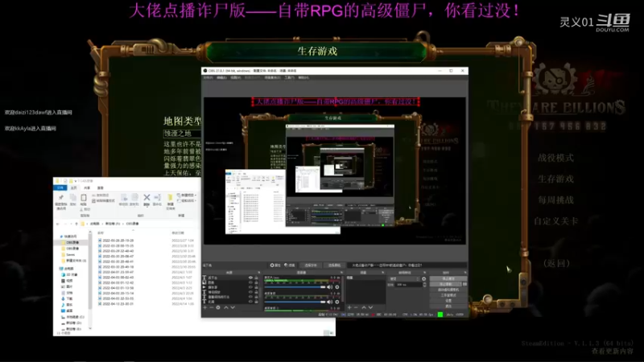This screenshot has width=644, height=362.
Task: Click Rename in Explorer ribbon
Action: click(157, 200)
